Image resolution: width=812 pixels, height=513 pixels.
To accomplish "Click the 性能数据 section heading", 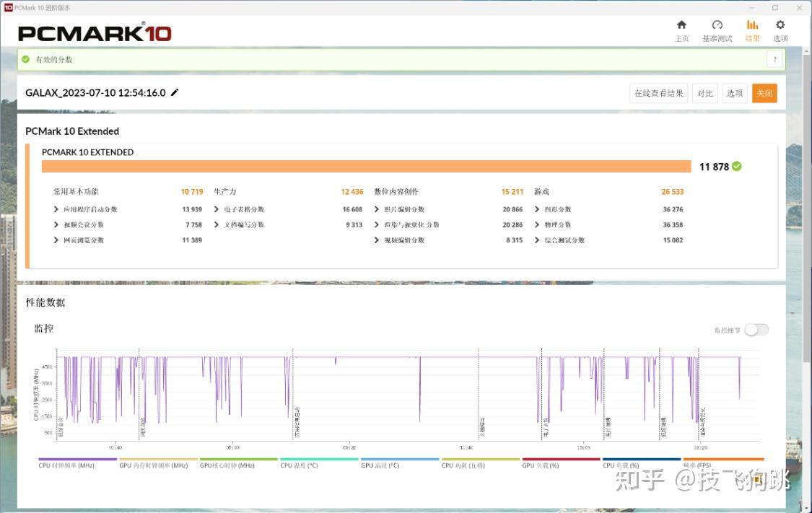I will pyautogui.click(x=45, y=302).
